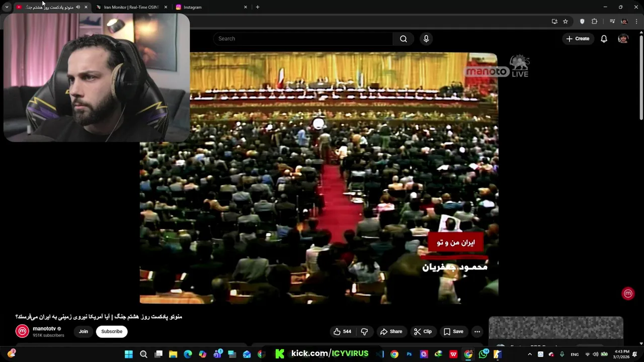Open File Explorer from taskbar
Screen dimensions: 644x362
click(173, 354)
